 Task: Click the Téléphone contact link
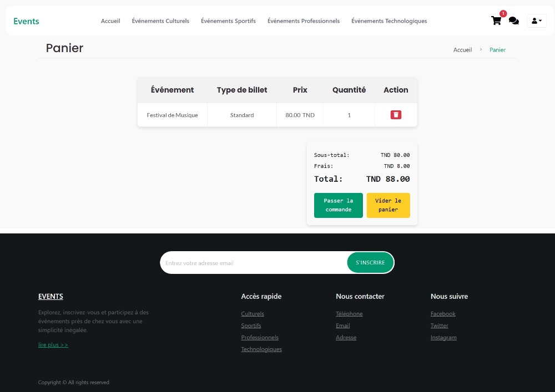(349, 313)
